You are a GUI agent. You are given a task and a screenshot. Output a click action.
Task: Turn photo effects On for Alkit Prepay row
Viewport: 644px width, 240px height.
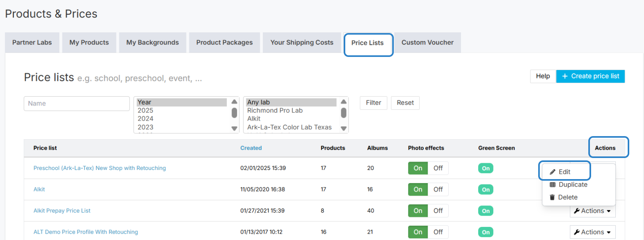point(418,211)
